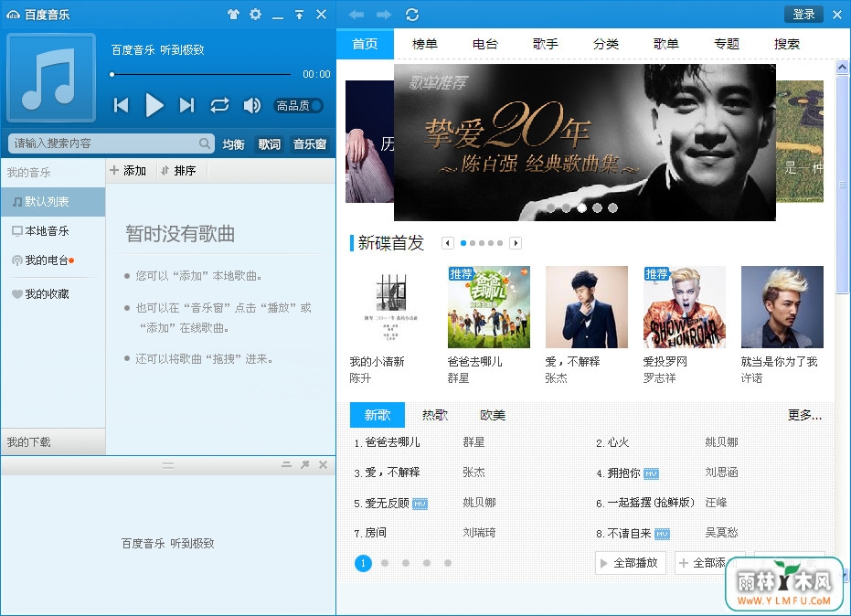Click MV badge next to 不请自来
Viewport: 851px width, 616px height.
(662, 534)
